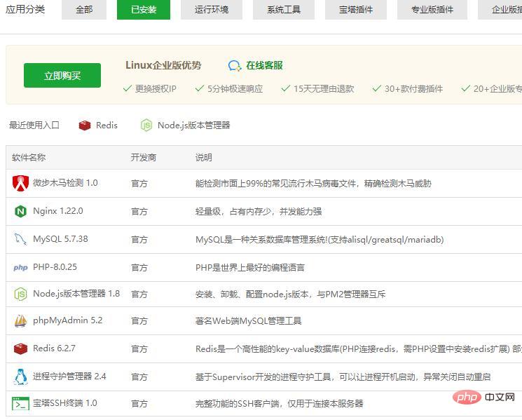Click the MySQL 5.7.38 software name
The height and width of the screenshot is (420, 522).
[60, 239]
